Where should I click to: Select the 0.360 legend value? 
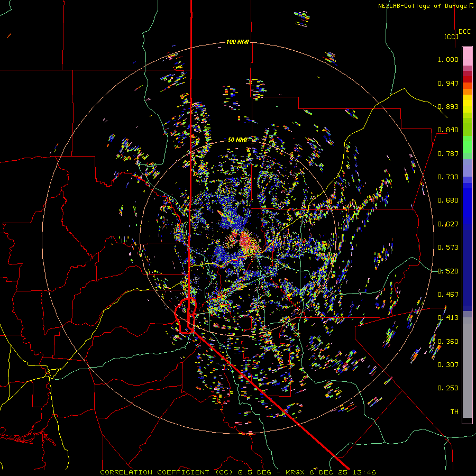pyautogui.click(x=448, y=342)
